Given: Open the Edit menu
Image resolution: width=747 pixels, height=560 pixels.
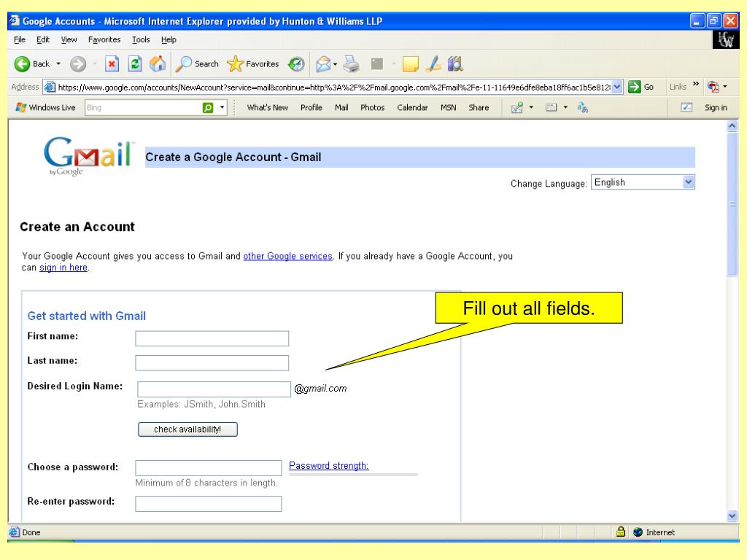Looking at the screenshot, I should 43,39.
